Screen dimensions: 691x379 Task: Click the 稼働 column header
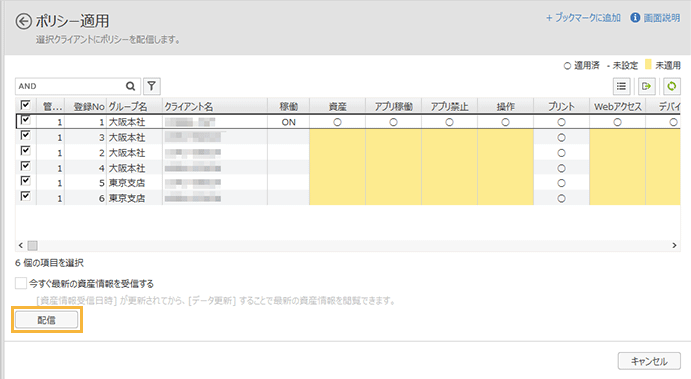pos(289,107)
